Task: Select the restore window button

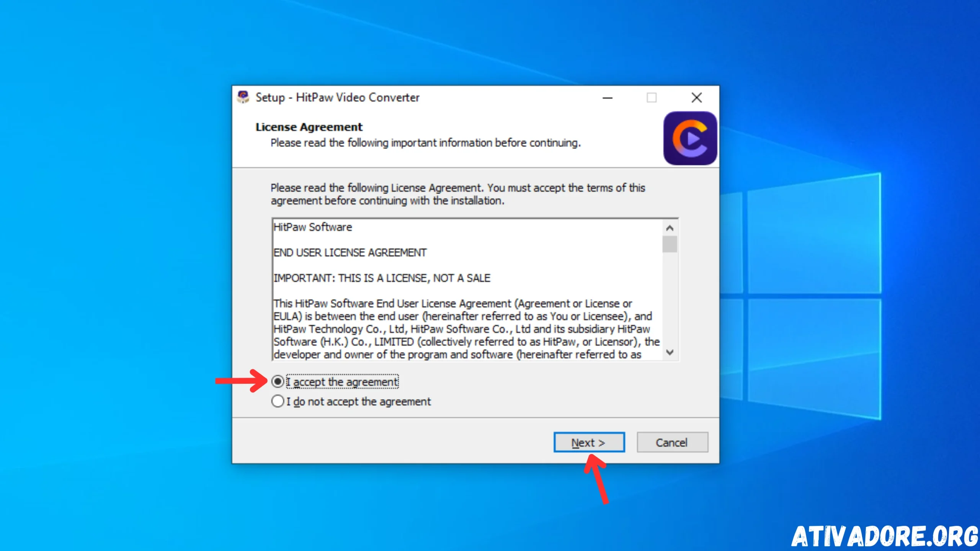Action: pos(652,98)
